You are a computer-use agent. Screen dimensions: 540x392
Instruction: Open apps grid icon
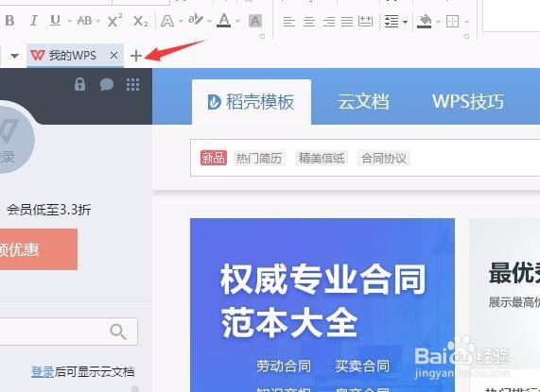(132, 84)
